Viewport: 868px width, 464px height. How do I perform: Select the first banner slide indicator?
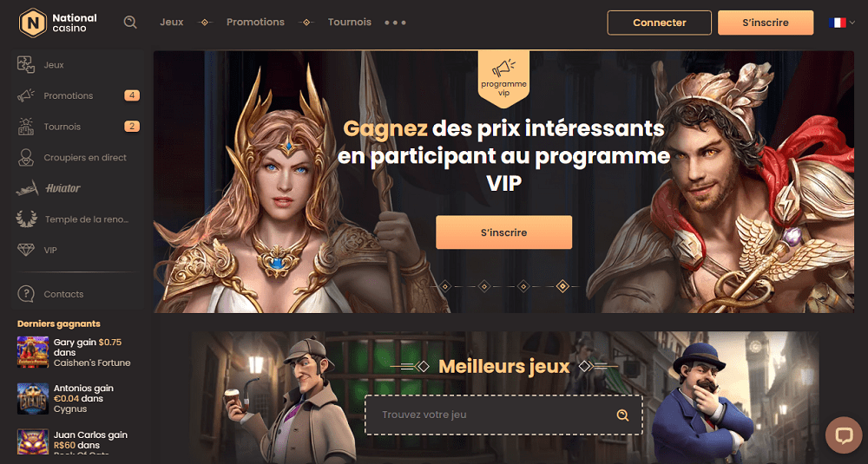tap(445, 286)
